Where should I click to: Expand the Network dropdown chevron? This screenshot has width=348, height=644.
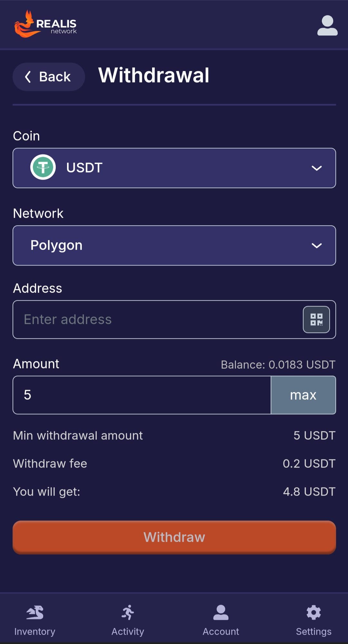[316, 246]
